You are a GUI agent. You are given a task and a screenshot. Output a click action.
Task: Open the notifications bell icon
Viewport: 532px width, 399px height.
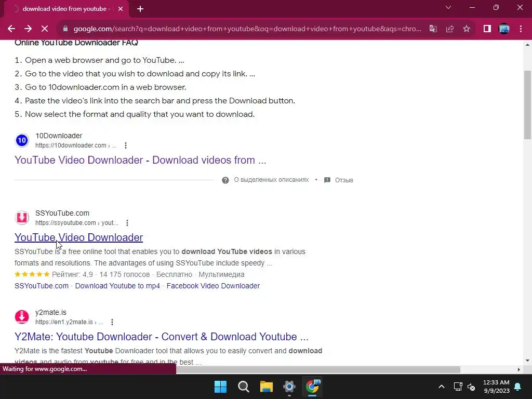click(518, 387)
